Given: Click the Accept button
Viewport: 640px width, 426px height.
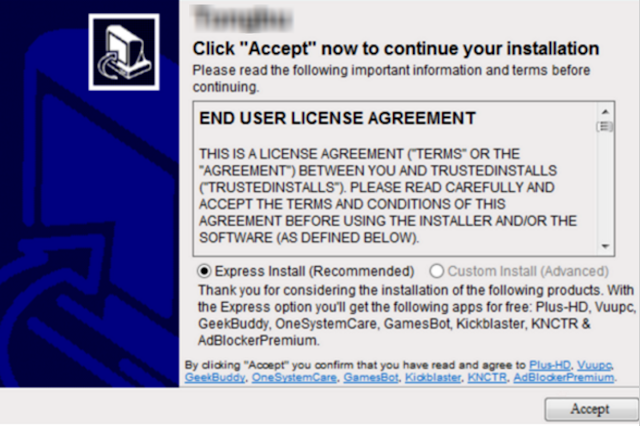Looking at the screenshot, I should [x=591, y=409].
